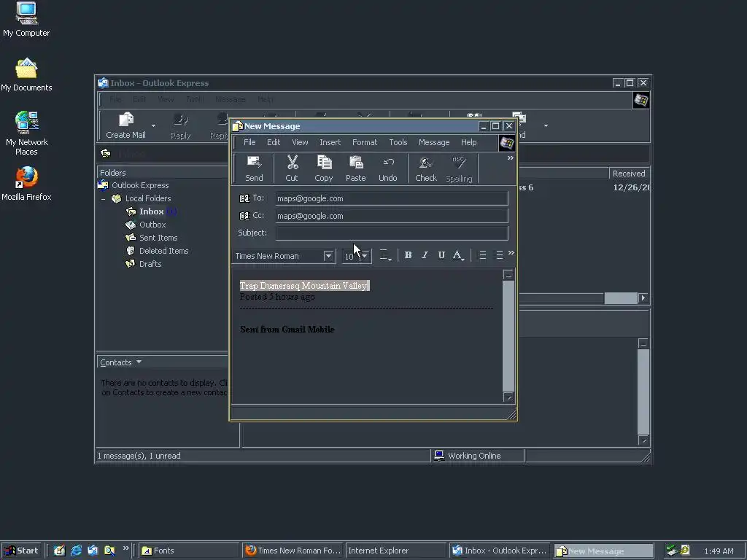Click Reply in Outlook Express toolbar
The image size is (747, 560).
pyautogui.click(x=181, y=125)
